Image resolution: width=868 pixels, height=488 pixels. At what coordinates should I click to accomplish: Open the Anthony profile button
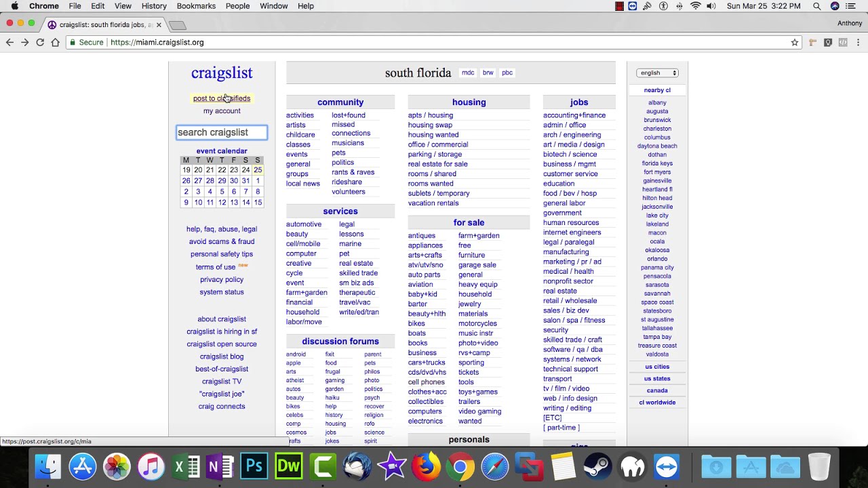coord(850,23)
